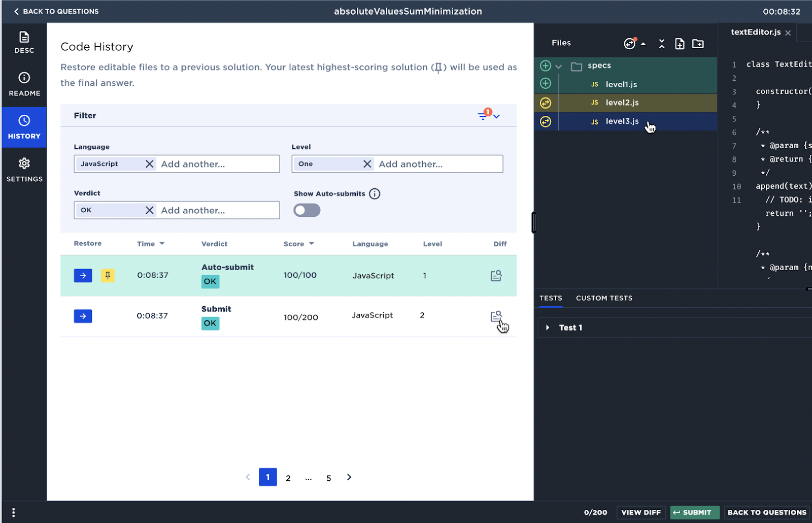Viewport: 812px width, 523px height.
Task: Click the OK verdict badge in Auto-submit row
Action: 210,281
